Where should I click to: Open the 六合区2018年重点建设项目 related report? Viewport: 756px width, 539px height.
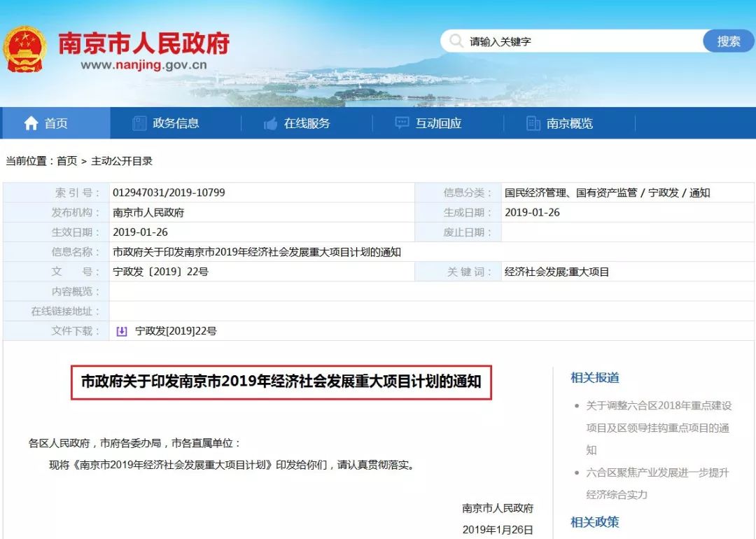click(657, 428)
